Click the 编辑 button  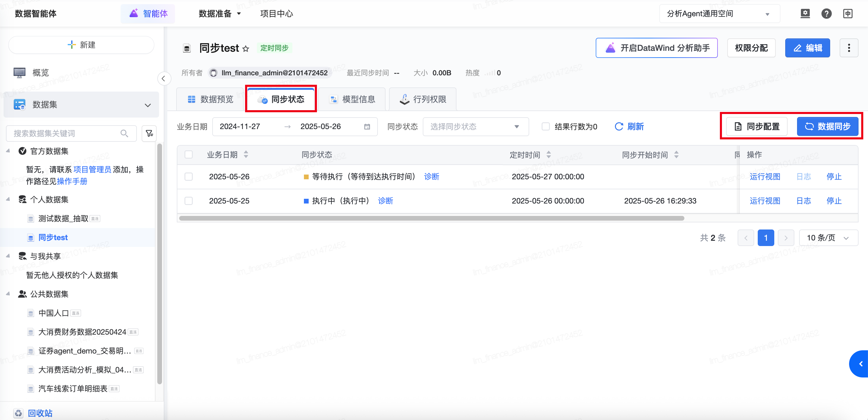pos(807,48)
